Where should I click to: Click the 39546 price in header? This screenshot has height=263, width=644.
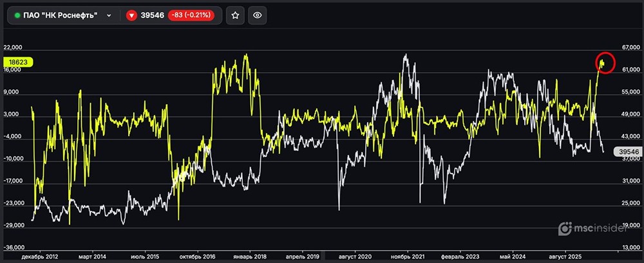[153, 15]
